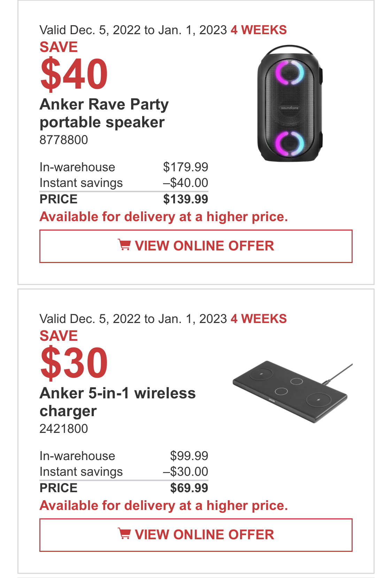Select the Anker Rave Party speaker product image
Screen dimensions: 392x578
tap(290, 103)
